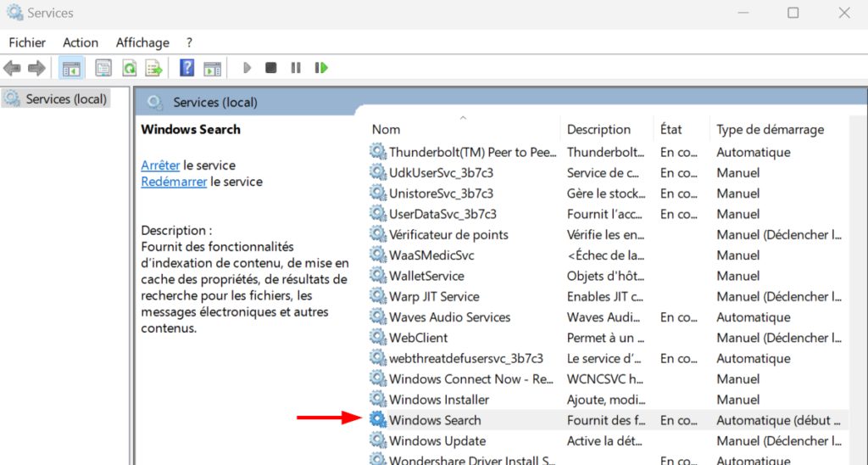Click the Stop service square icon
Screen dimensions: 868x465
click(270, 68)
